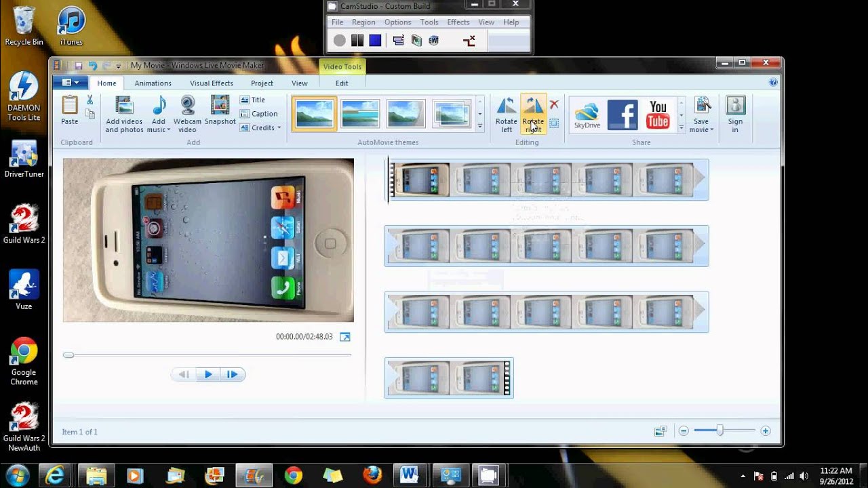868x488 pixels.
Task: Step to the next frame
Action: tap(233, 374)
